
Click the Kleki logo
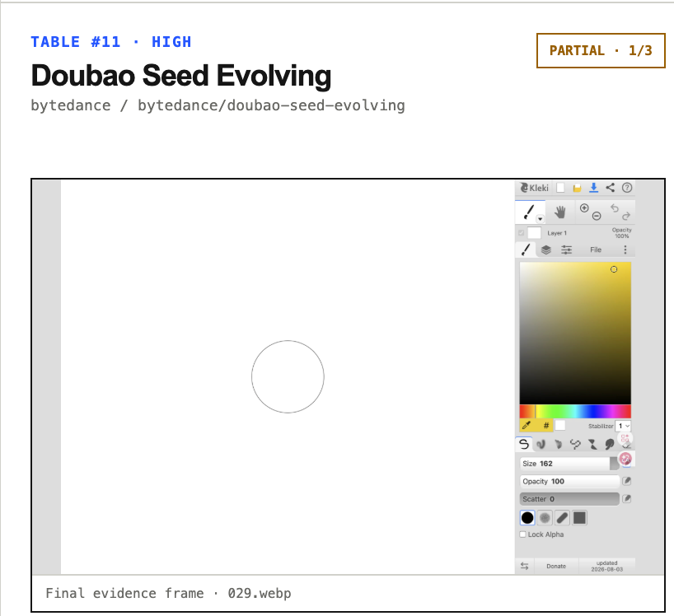pos(534,188)
